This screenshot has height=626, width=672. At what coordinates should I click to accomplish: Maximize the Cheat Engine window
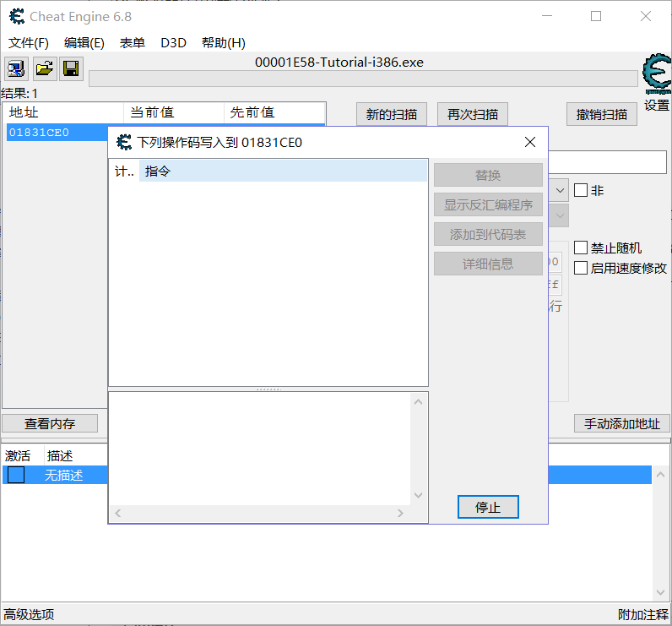click(596, 16)
